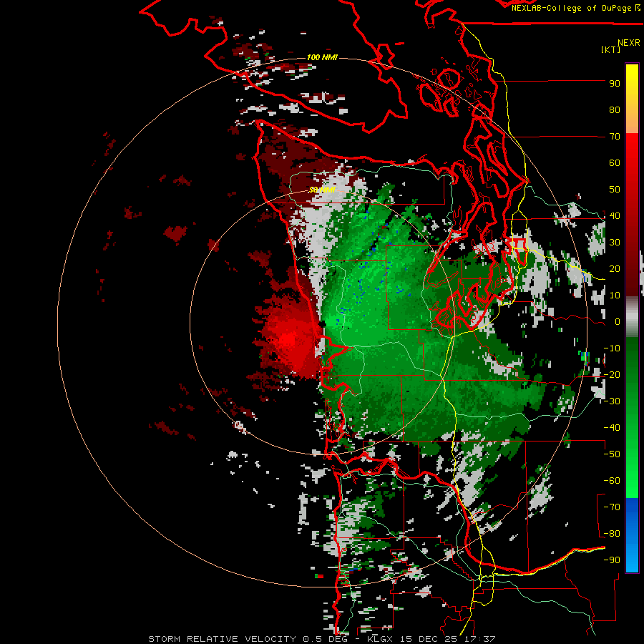Click the 60 value on velocity scale

[x=615, y=163]
